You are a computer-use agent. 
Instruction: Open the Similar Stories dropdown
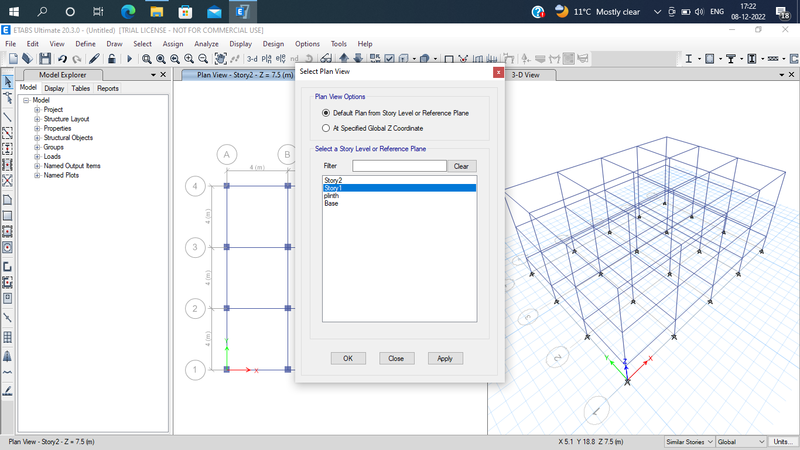pos(689,442)
